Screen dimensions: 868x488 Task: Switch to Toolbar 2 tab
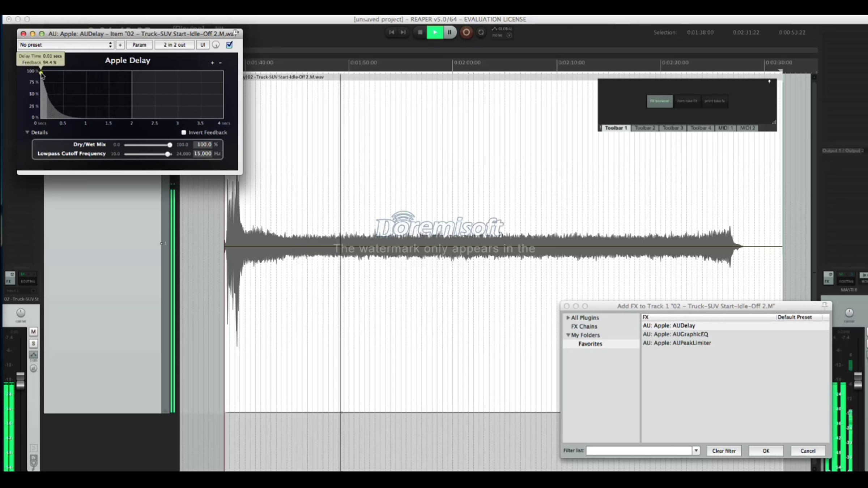pyautogui.click(x=645, y=128)
